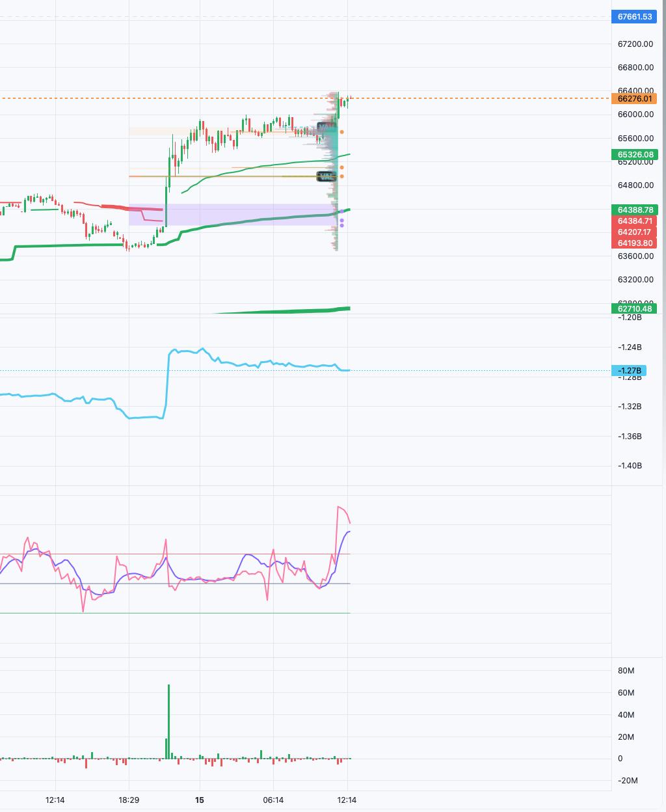The image size is (666, 812).
Task: Select the green 62710.48 price label
Action: [x=634, y=308]
